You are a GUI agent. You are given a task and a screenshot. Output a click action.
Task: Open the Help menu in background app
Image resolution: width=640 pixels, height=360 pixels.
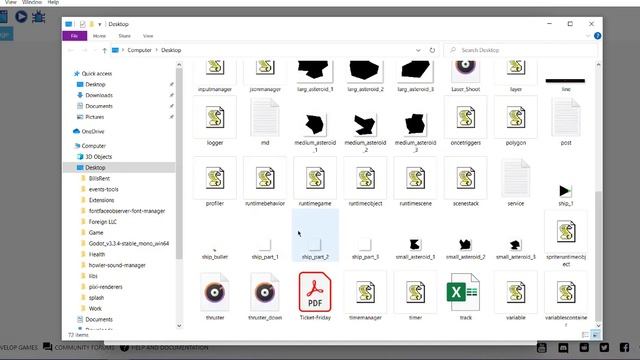(x=53, y=2)
